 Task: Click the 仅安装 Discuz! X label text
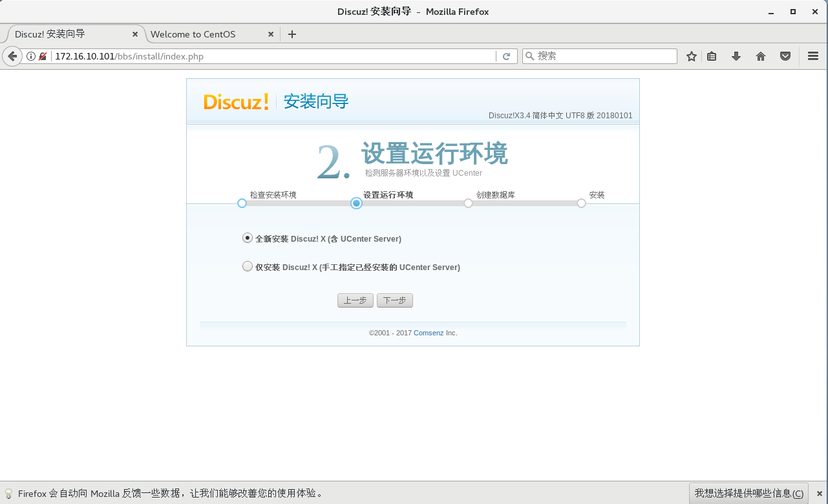358,268
